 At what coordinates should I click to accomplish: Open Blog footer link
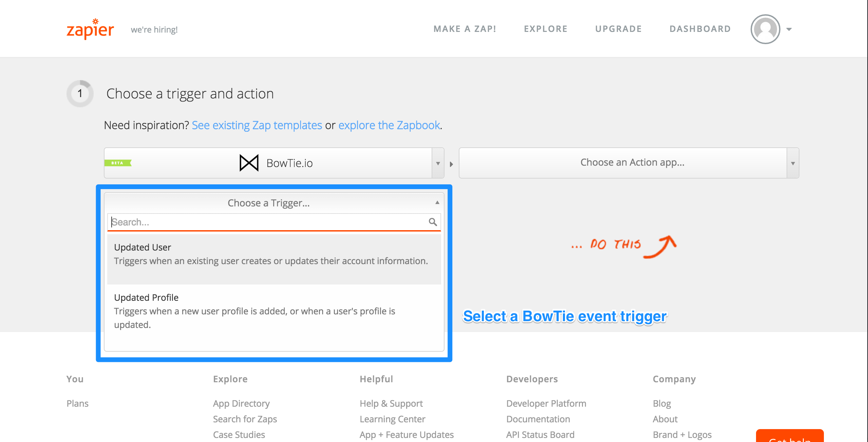tap(662, 403)
